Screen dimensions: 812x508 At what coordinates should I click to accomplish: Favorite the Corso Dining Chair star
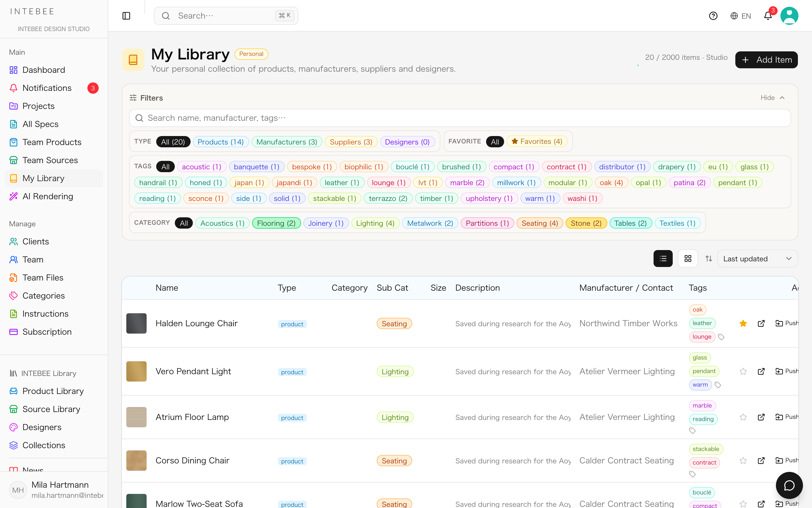tap(743, 460)
